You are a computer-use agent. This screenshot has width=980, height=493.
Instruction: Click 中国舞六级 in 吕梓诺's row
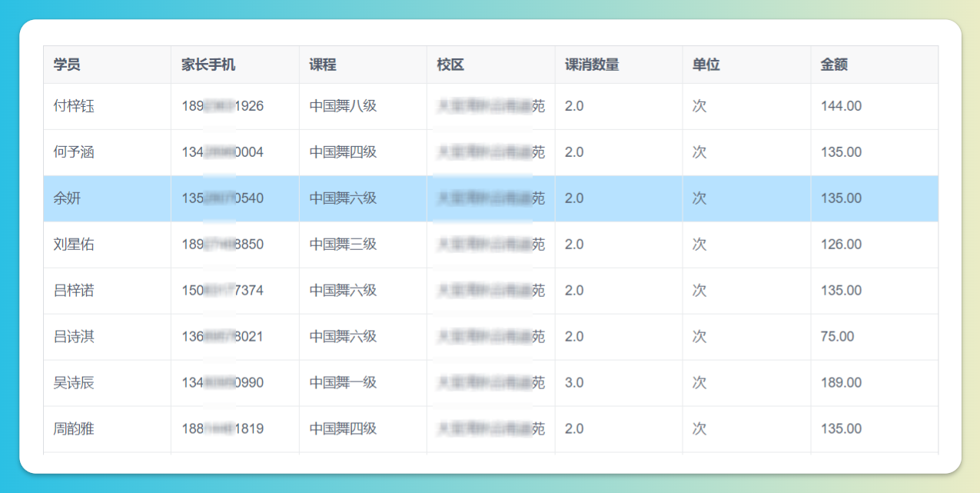click(x=344, y=291)
